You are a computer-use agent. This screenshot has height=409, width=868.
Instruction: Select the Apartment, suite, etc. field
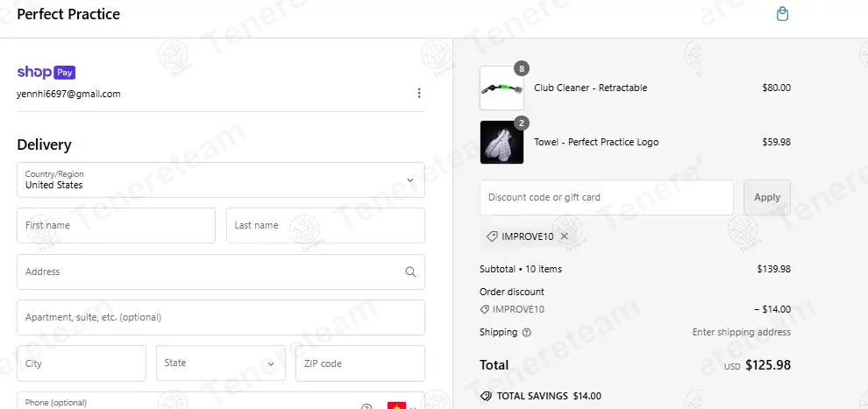(221, 317)
